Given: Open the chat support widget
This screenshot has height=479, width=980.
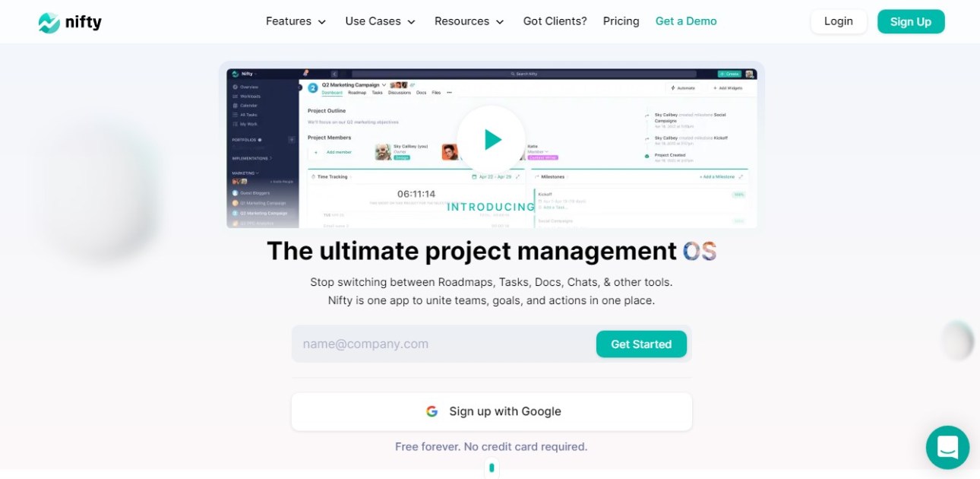Looking at the screenshot, I should (x=947, y=447).
